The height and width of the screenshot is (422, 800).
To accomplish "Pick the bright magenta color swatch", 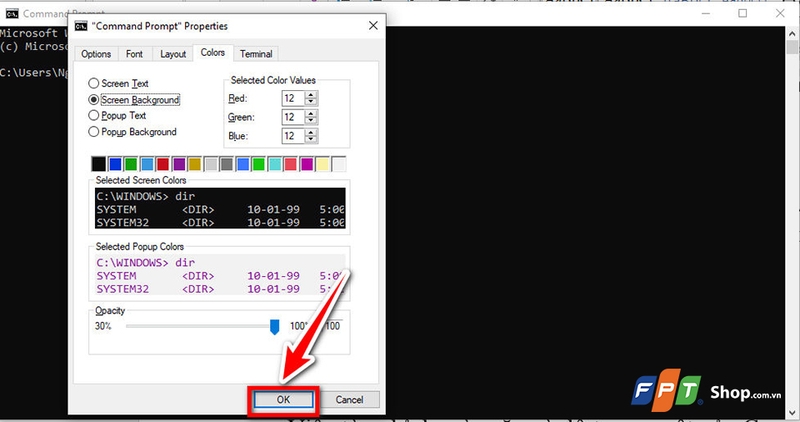I will 307,164.
